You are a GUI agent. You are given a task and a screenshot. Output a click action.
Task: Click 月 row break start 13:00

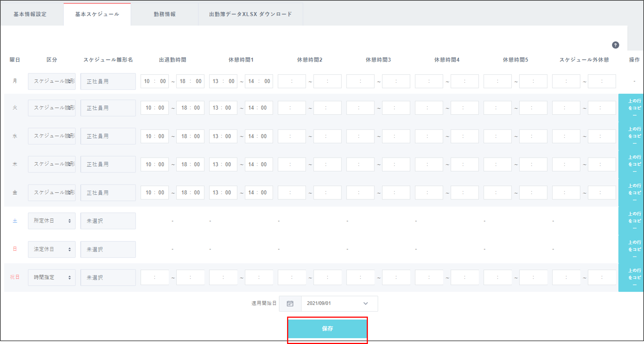coord(223,81)
